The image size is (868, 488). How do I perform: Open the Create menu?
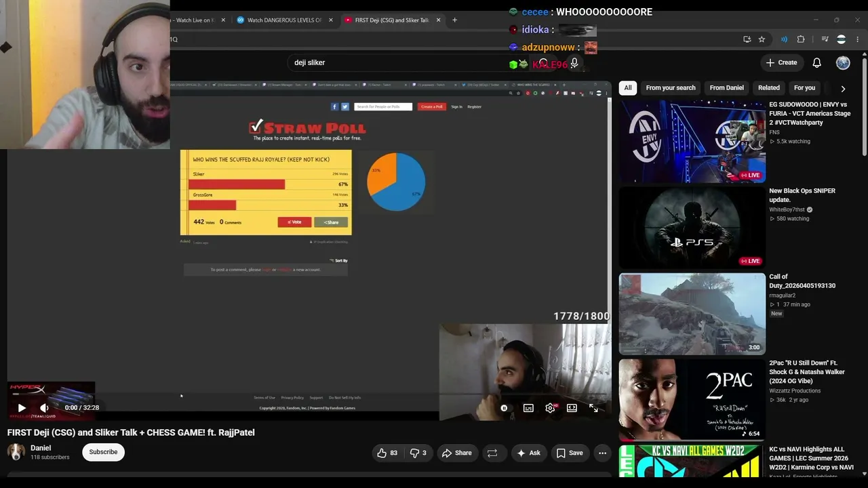coord(781,62)
